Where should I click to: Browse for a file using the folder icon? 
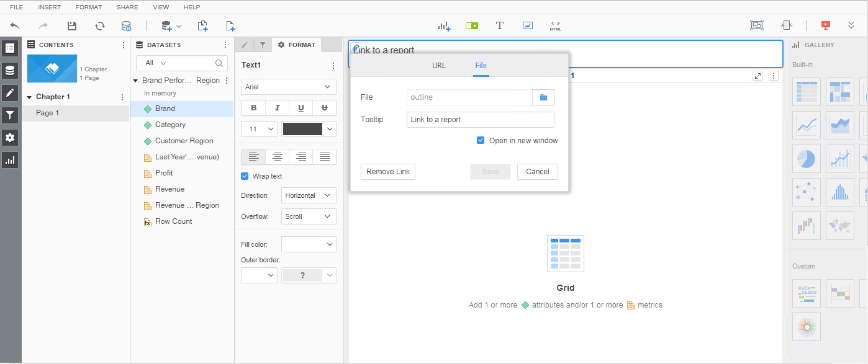click(x=543, y=97)
